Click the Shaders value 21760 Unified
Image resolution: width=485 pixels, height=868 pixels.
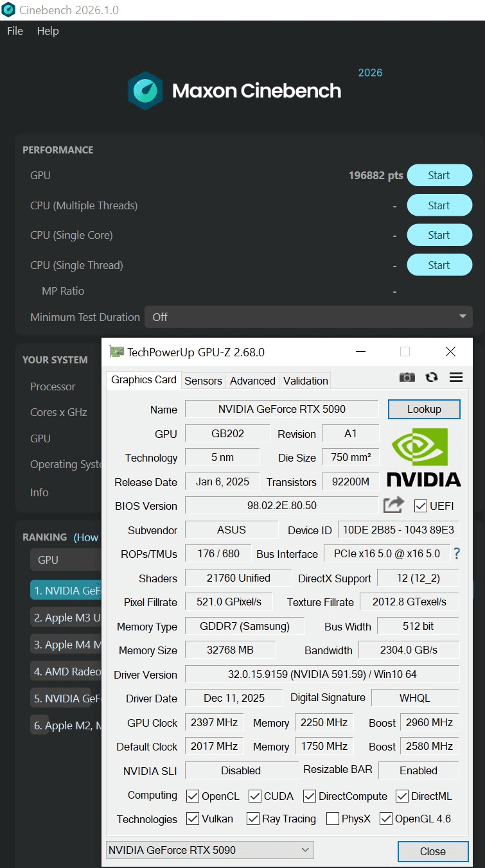pos(238,578)
